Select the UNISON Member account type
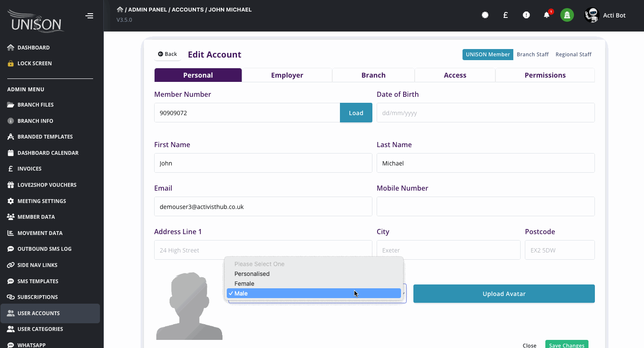 (x=488, y=55)
